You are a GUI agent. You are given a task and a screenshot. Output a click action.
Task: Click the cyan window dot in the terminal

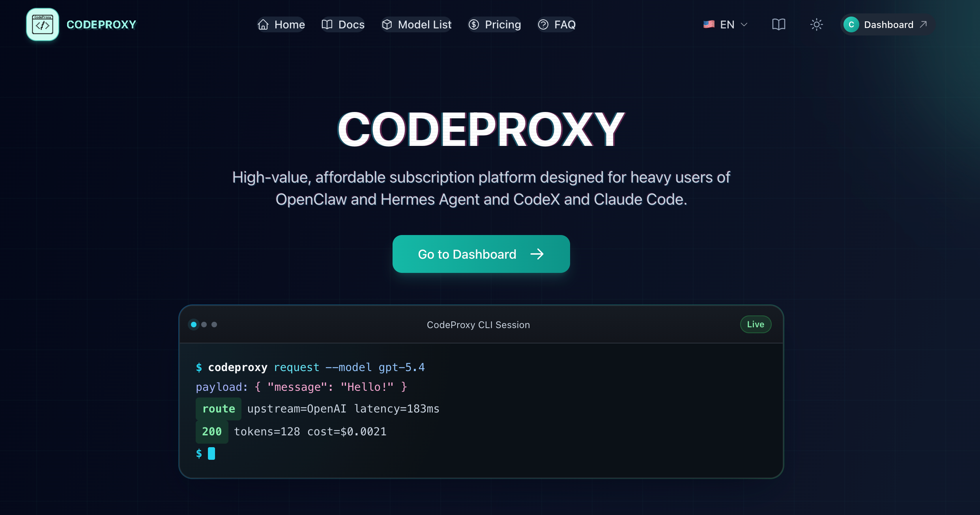[194, 325]
